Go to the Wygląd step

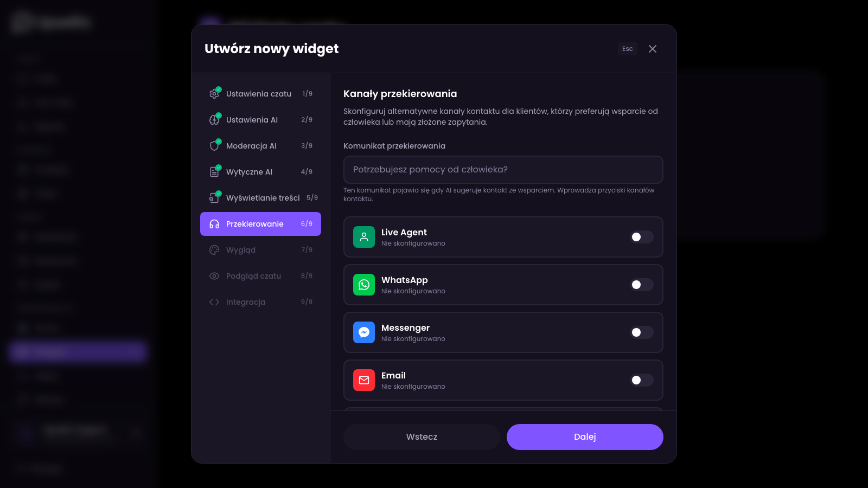tap(261, 250)
